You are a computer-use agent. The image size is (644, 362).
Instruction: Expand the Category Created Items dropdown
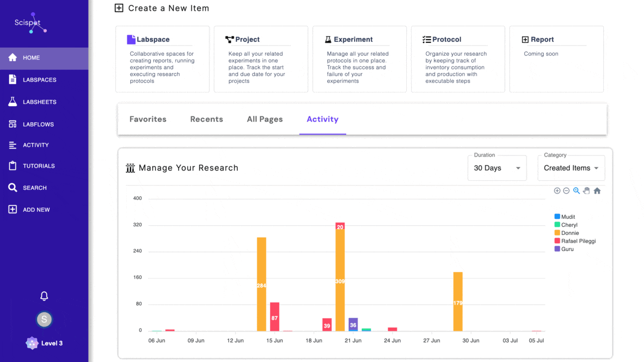[571, 168]
